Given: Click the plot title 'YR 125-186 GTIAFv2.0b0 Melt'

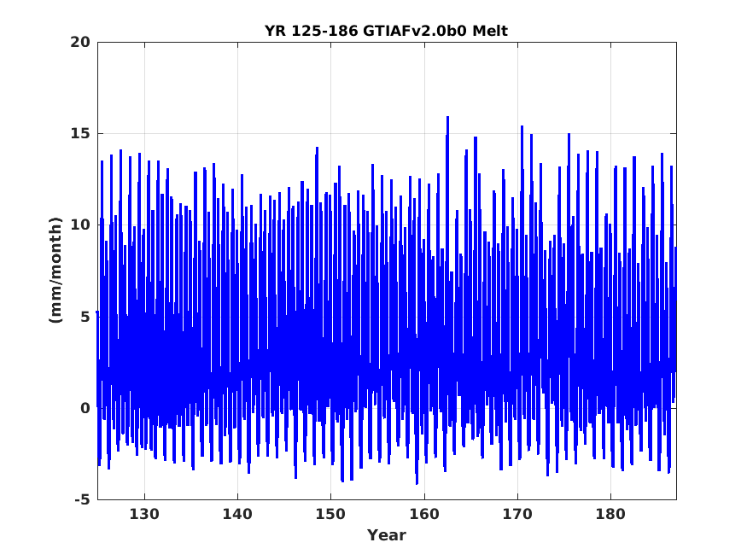Looking at the screenshot, I should click(x=386, y=31).
